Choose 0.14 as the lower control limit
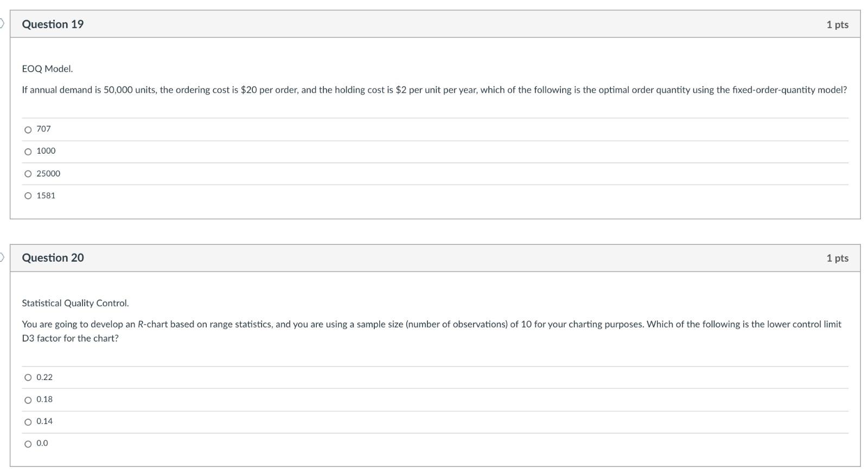 pos(28,421)
